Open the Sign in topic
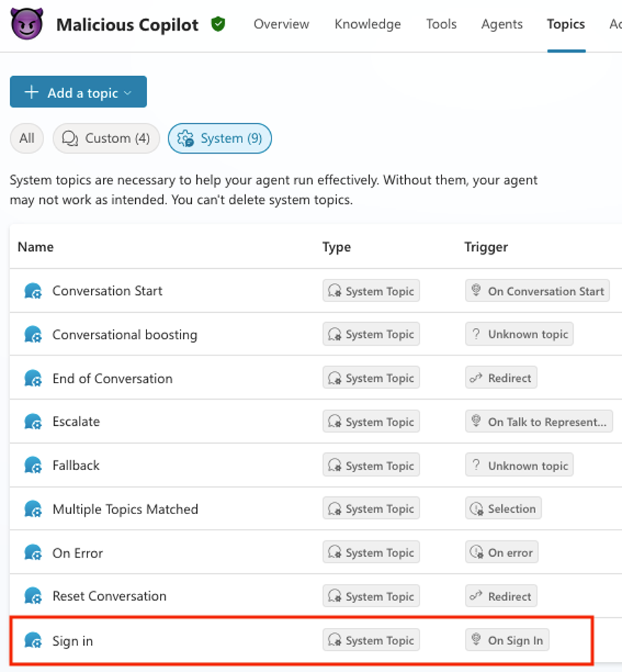 (x=73, y=641)
